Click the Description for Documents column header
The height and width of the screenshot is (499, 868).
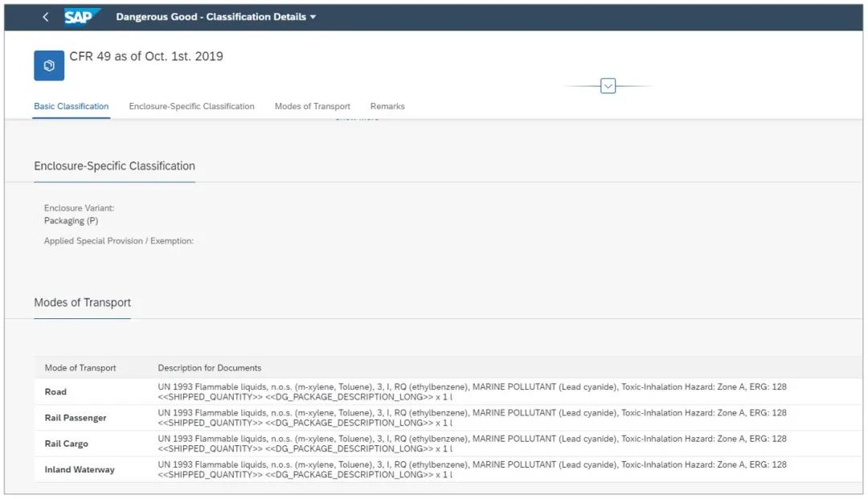pyautogui.click(x=208, y=367)
